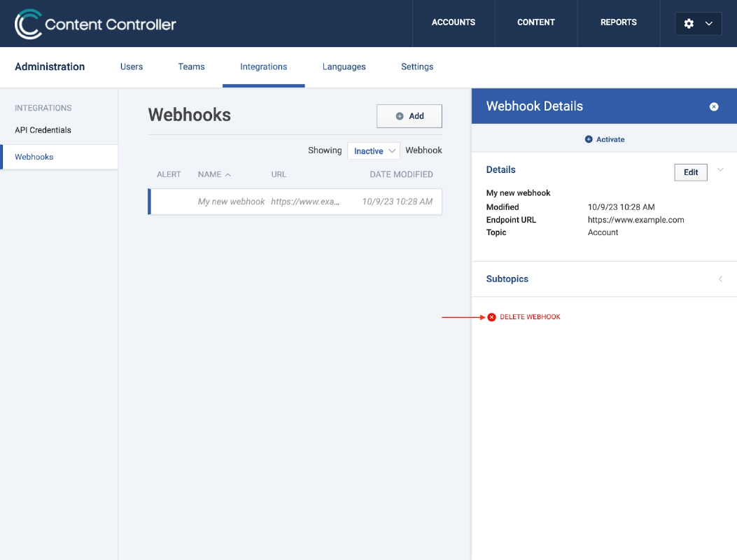Open the REPORTS menu
The image size is (737, 560).
(x=618, y=22)
